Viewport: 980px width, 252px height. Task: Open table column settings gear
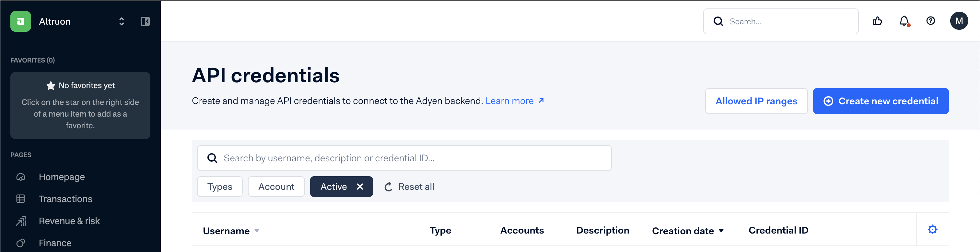pyautogui.click(x=932, y=230)
